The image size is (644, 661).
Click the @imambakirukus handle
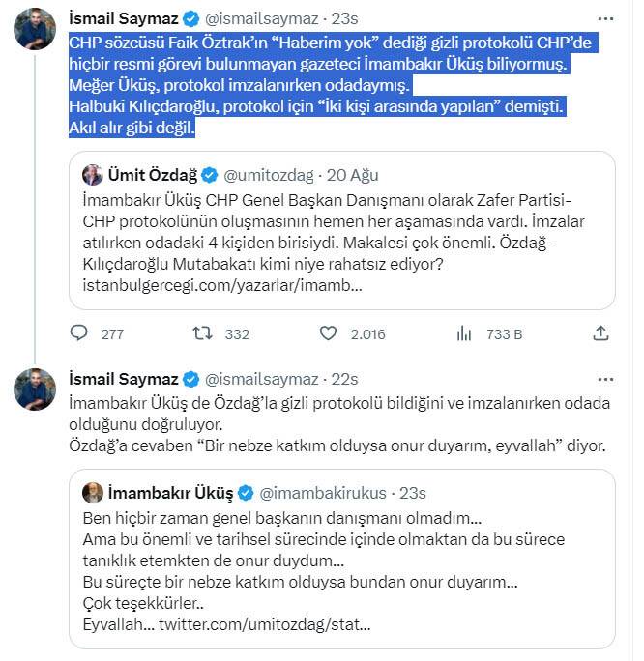click(x=323, y=493)
